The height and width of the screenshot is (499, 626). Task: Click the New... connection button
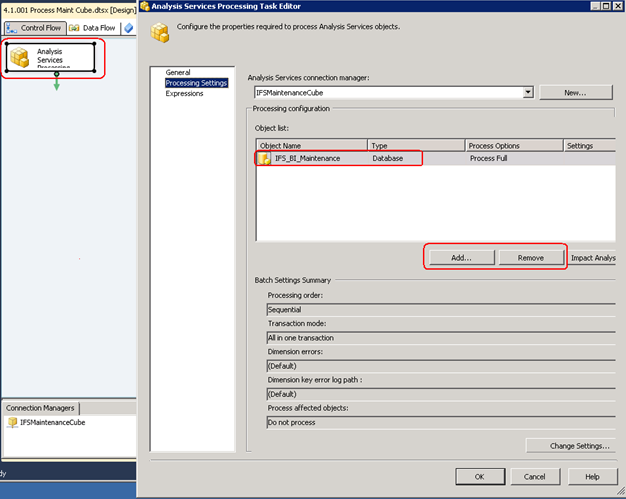(x=575, y=92)
